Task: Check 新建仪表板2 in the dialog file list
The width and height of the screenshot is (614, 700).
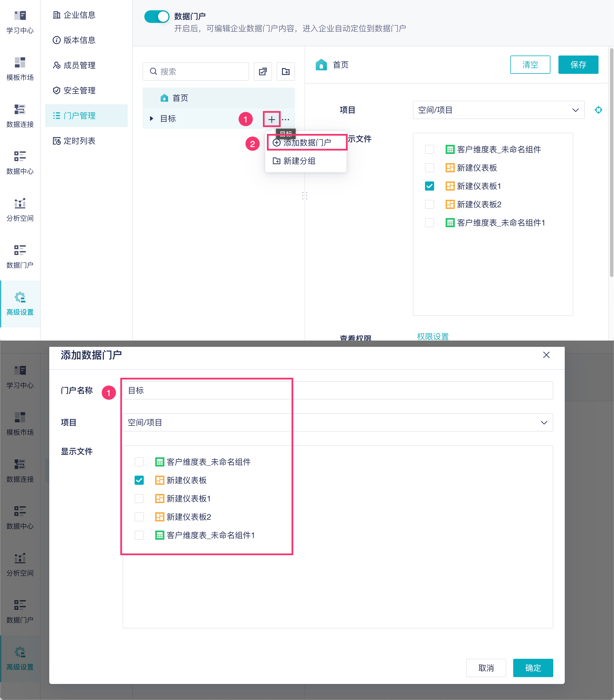Action: click(x=139, y=517)
